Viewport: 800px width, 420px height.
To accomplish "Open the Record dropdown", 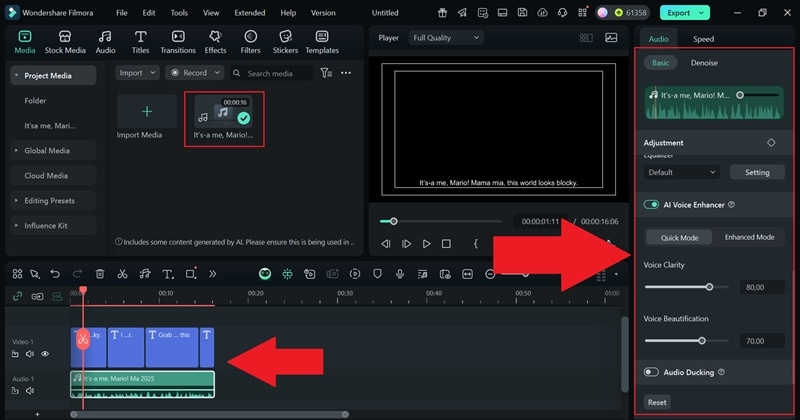I will 195,73.
